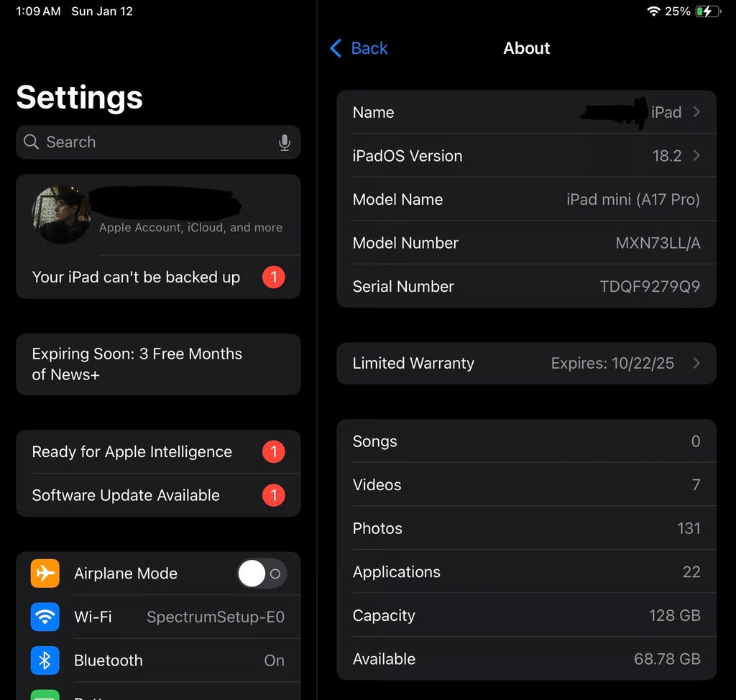
Task: Tap the battery icon in the status bar
Action: [707, 11]
